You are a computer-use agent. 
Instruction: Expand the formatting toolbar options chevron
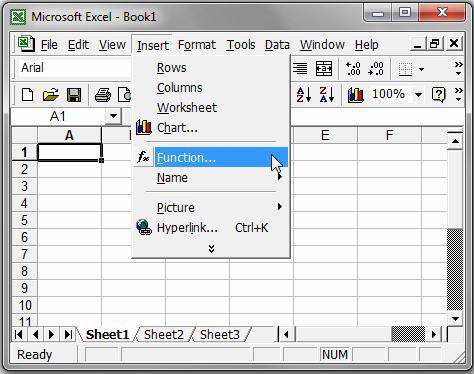click(459, 68)
